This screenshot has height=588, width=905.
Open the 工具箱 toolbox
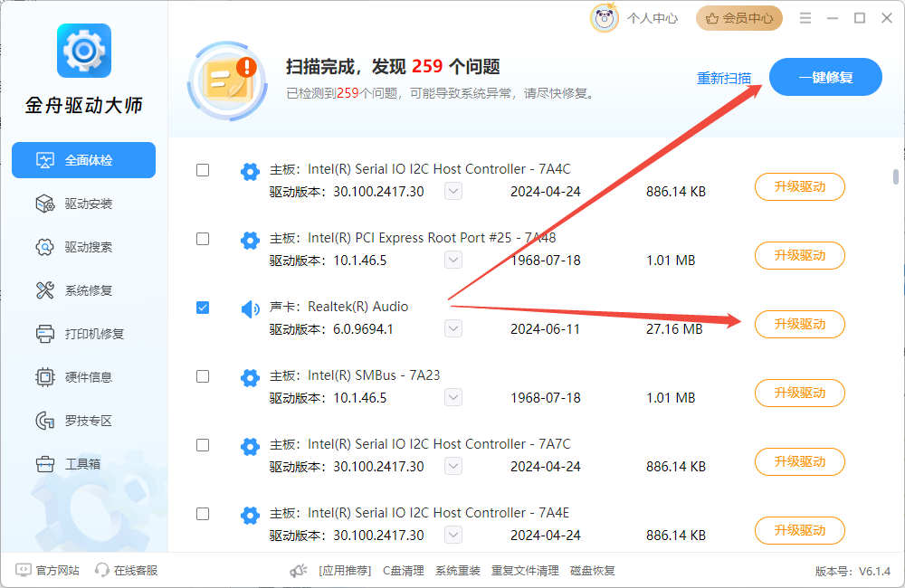pyautogui.click(x=83, y=464)
